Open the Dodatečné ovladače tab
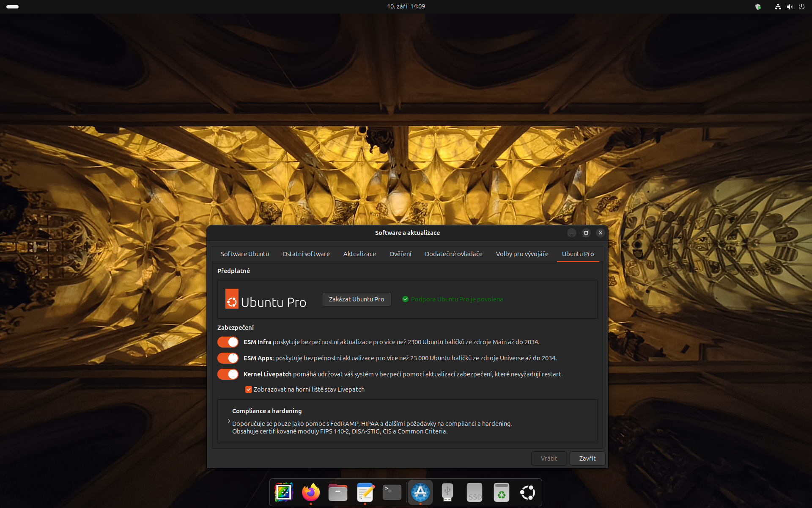The image size is (812, 508). (x=453, y=254)
